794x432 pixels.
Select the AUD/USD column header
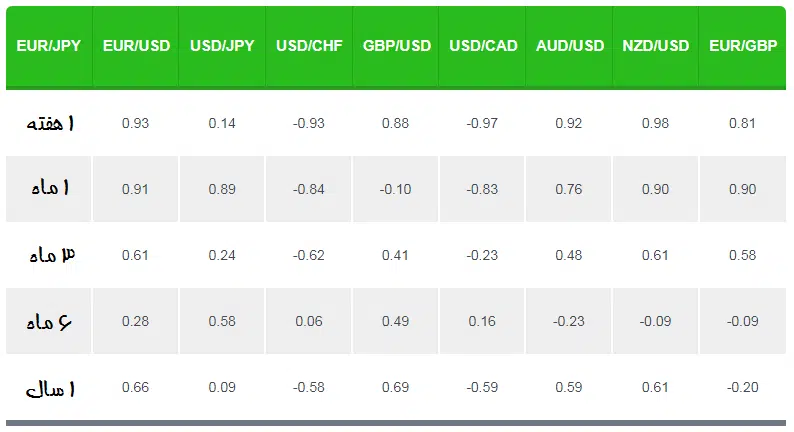[569, 47]
